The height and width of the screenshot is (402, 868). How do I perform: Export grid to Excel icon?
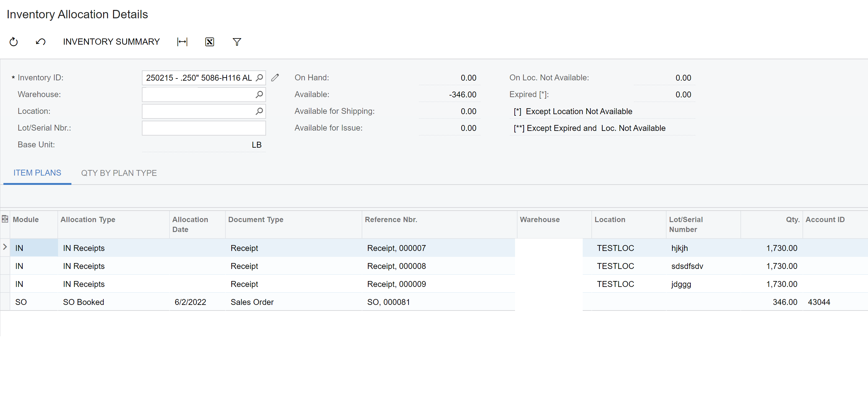click(210, 42)
